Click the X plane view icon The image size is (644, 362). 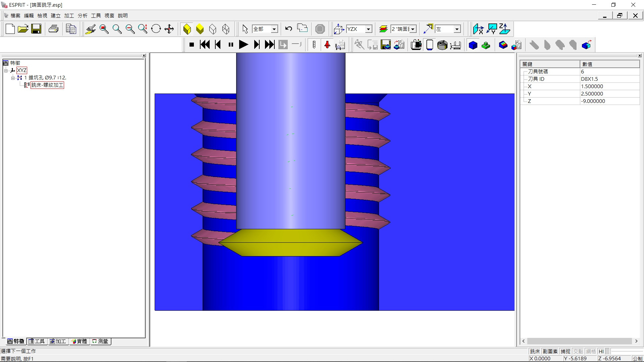[478, 29]
